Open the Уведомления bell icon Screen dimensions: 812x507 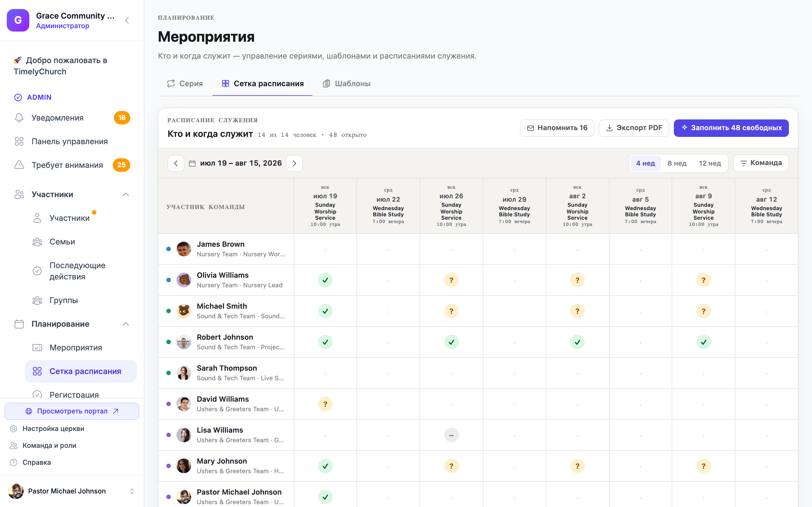click(19, 118)
